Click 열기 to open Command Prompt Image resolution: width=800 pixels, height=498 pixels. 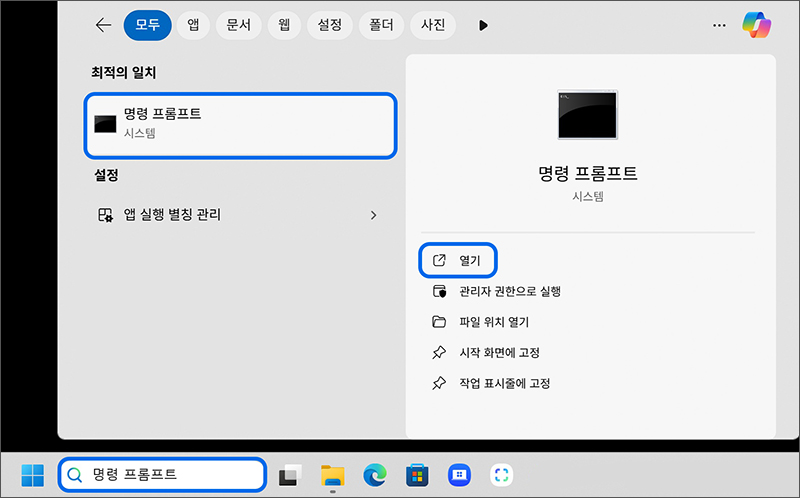(x=458, y=260)
